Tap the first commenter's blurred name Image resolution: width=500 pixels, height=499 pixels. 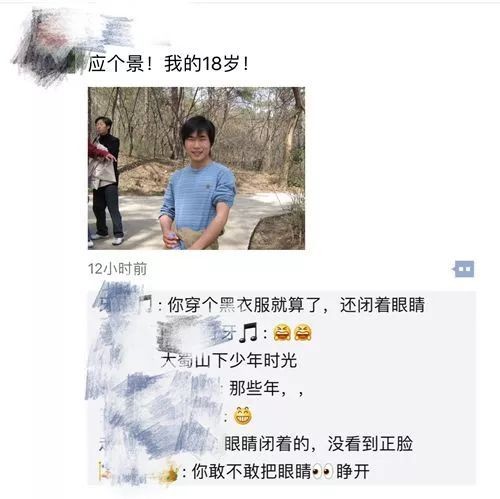[x=122, y=304]
